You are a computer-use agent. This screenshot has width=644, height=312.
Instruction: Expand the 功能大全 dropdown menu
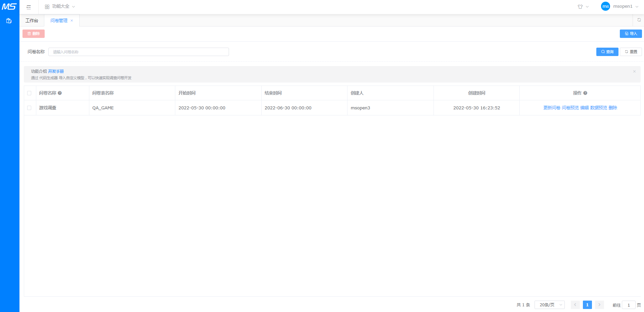click(60, 6)
